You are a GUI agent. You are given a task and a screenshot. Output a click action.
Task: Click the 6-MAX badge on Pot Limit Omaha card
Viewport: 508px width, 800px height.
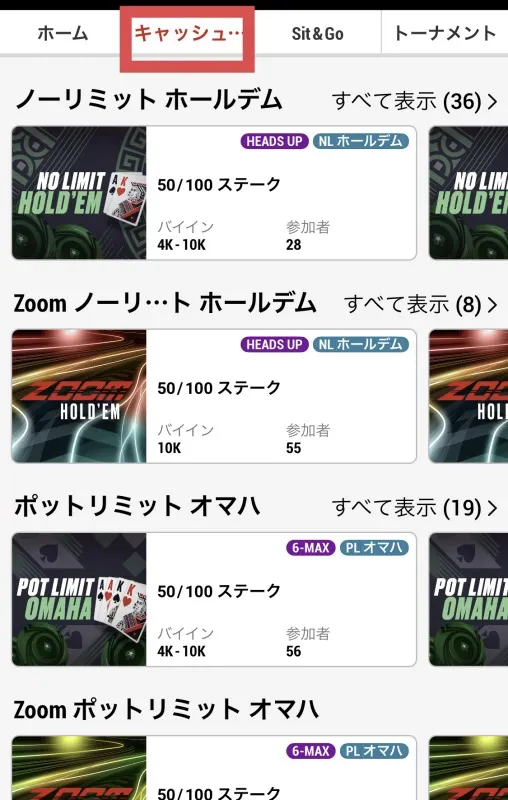(x=311, y=548)
